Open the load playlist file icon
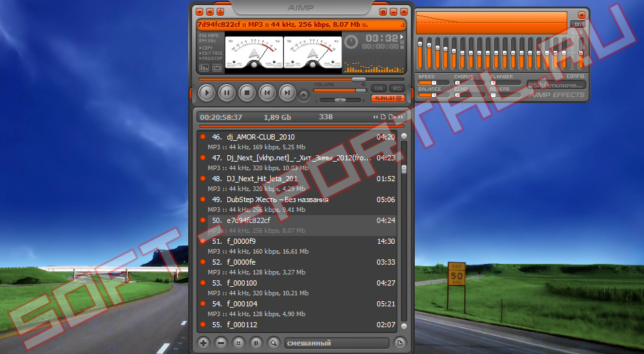The height and width of the screenshot is (354, 644). coord(392,117)
